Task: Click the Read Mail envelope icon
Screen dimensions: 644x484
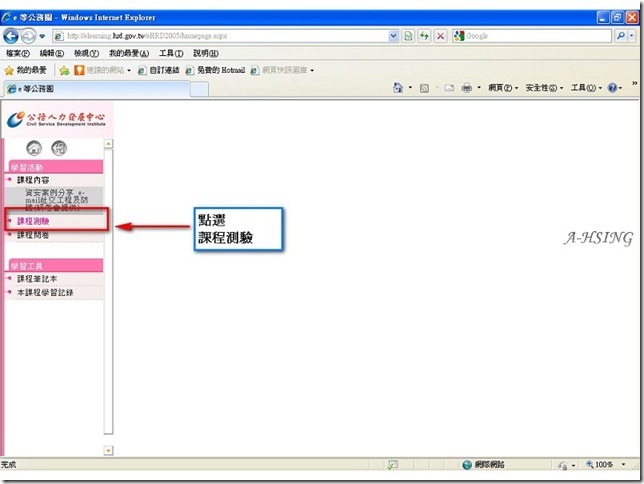Action: pyautogui.click(x=449, y=88)
